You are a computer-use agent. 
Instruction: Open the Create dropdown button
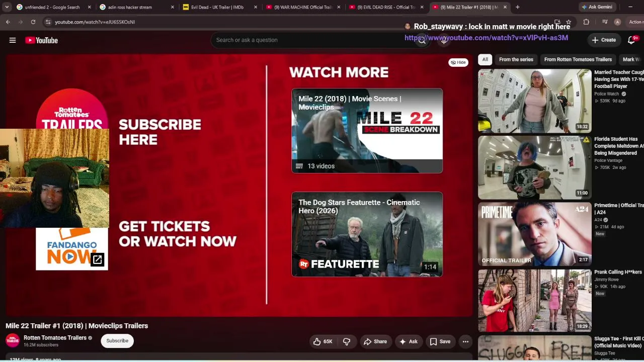pyautogui.click(x=604, y=40)
